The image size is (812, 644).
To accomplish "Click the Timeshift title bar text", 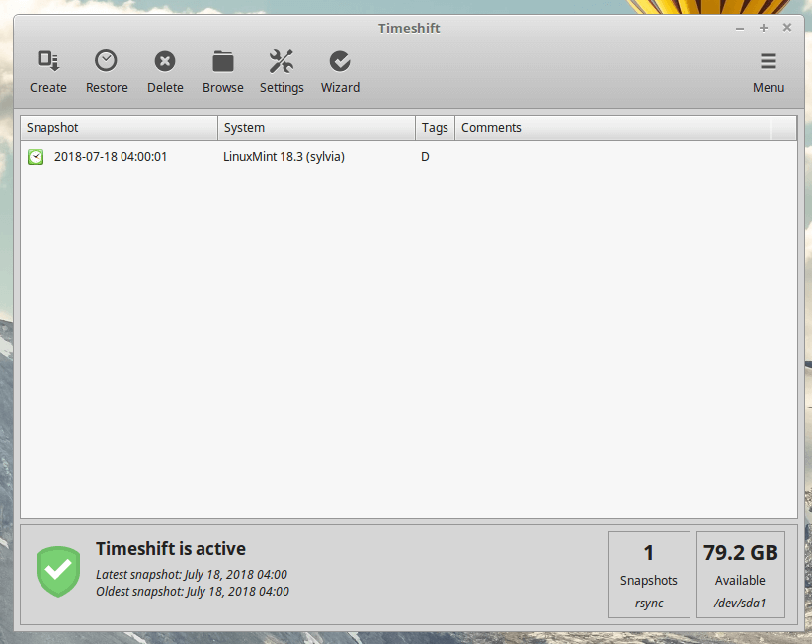I will point(409,28).
